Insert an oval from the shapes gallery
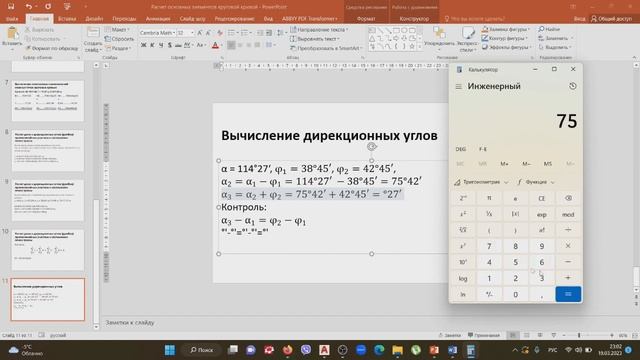 point(404,31)
